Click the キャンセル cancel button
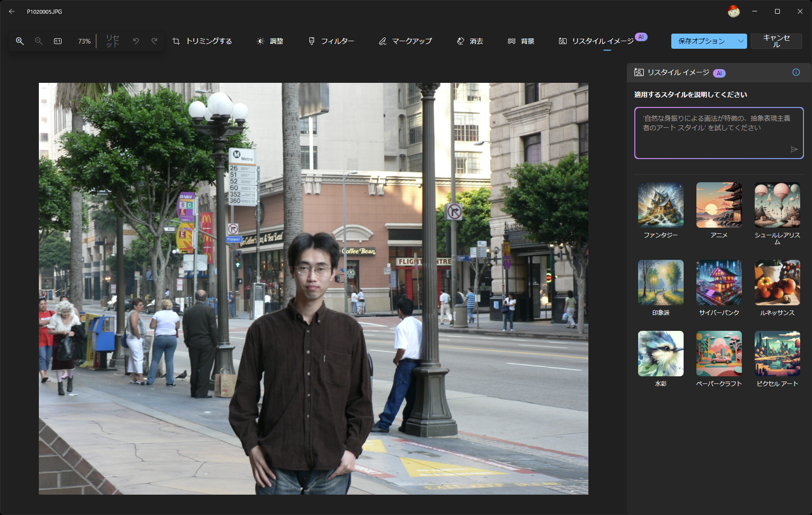 point(776,41)
